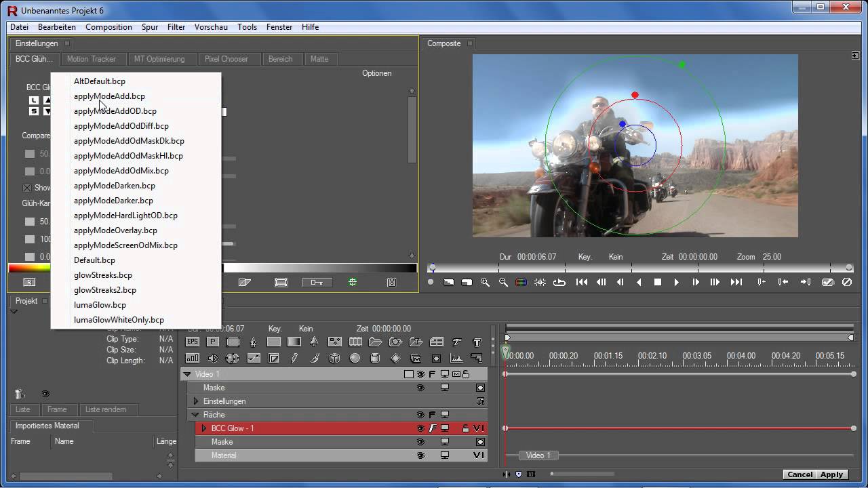868x488 pixels.
Task: Collapse the Video 1 track
Action: [x=187, y=374]
